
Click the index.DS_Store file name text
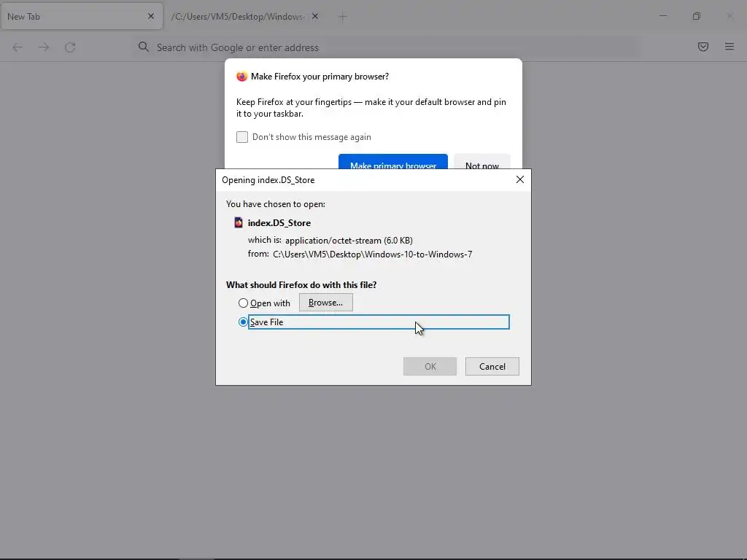pos(279,223)
